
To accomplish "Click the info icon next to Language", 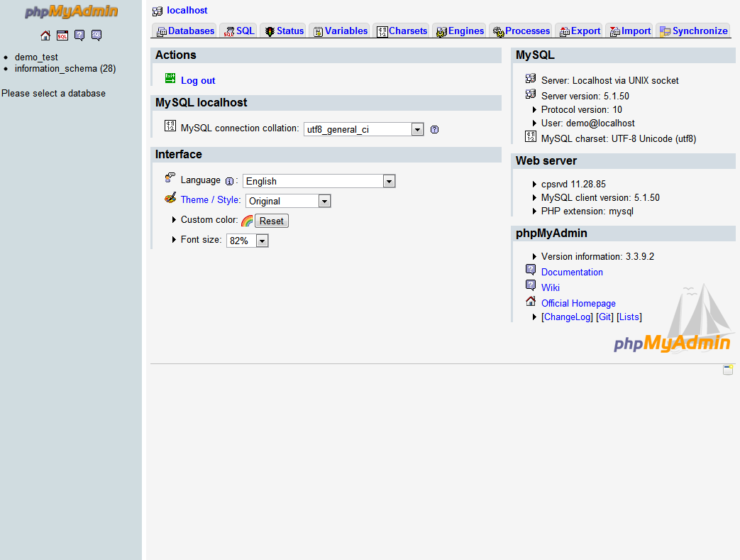I will (x=229, y=181).
